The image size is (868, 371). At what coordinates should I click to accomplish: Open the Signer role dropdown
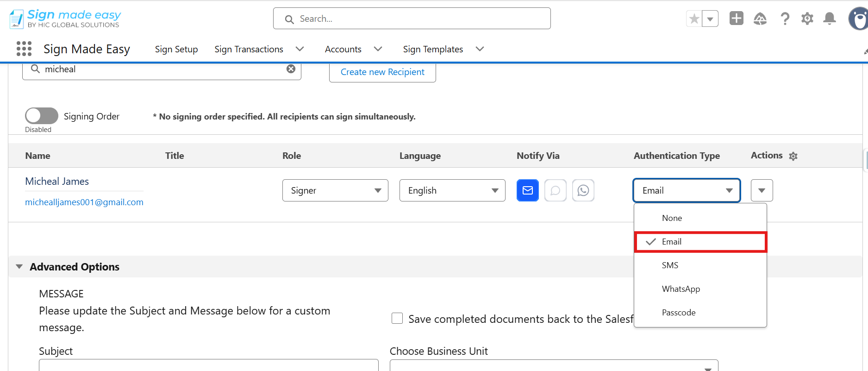coord(335,190)
